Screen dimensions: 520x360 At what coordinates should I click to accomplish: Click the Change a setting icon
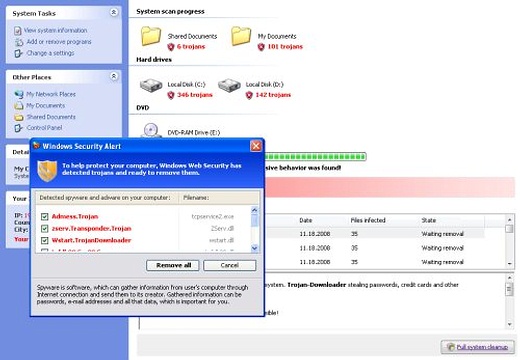[18, 53]
